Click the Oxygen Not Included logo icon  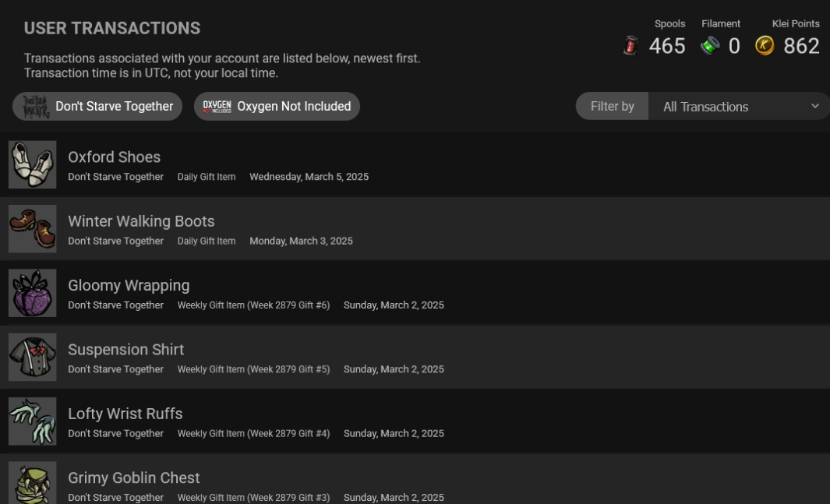point(217,106)
